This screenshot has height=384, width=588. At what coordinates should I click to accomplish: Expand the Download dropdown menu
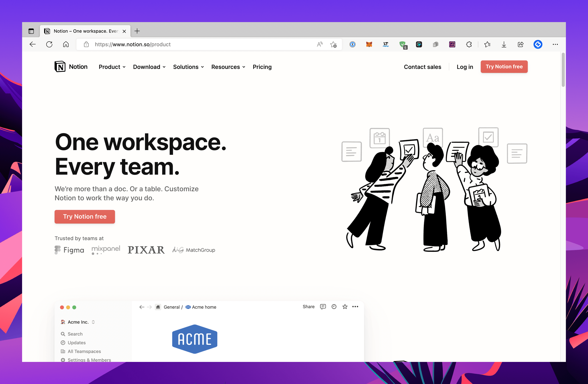click(x=149, y=66)
